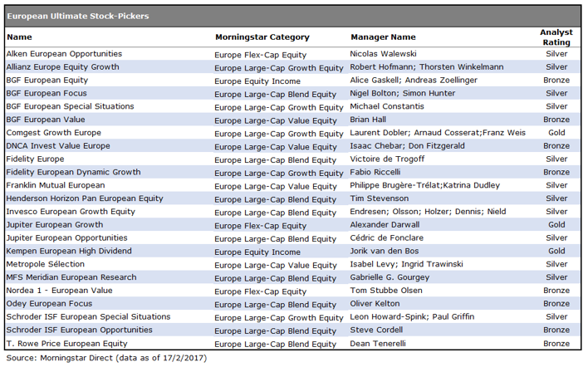The height and width of the screenshot is (367, 588).
Task: Click managers 'Isabel Levy; Ingrid Trawinski'
Action: tap(406, 264)
